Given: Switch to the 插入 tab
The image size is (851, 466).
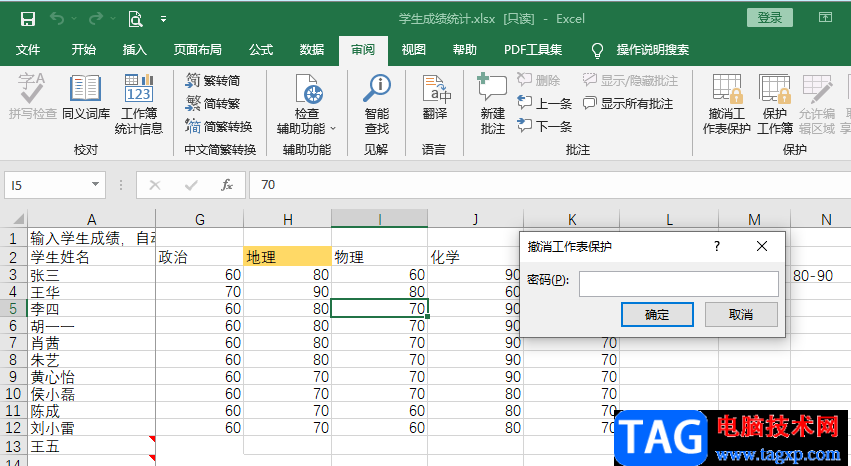Looking at the screenshot, I should point(135,50).
